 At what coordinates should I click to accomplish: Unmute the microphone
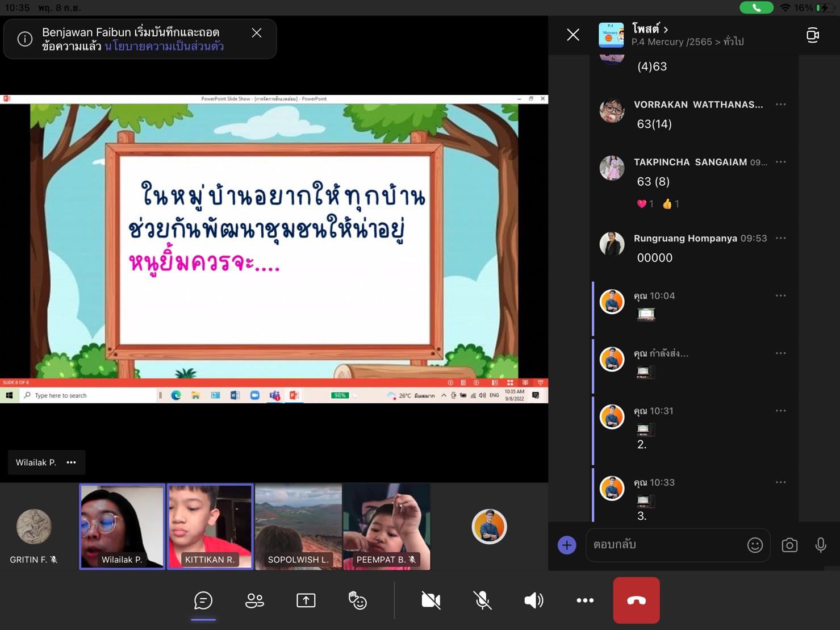pos(482,600)
